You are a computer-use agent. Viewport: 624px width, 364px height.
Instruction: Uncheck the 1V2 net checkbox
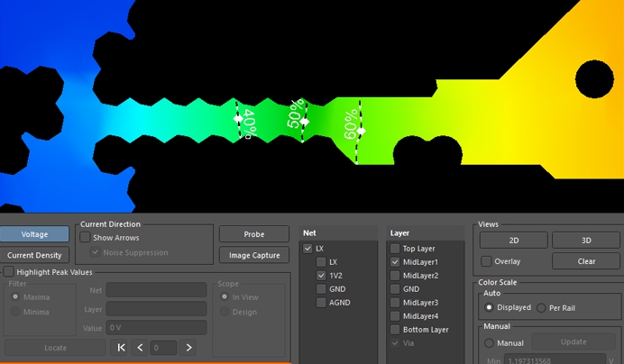pos(322,276)
